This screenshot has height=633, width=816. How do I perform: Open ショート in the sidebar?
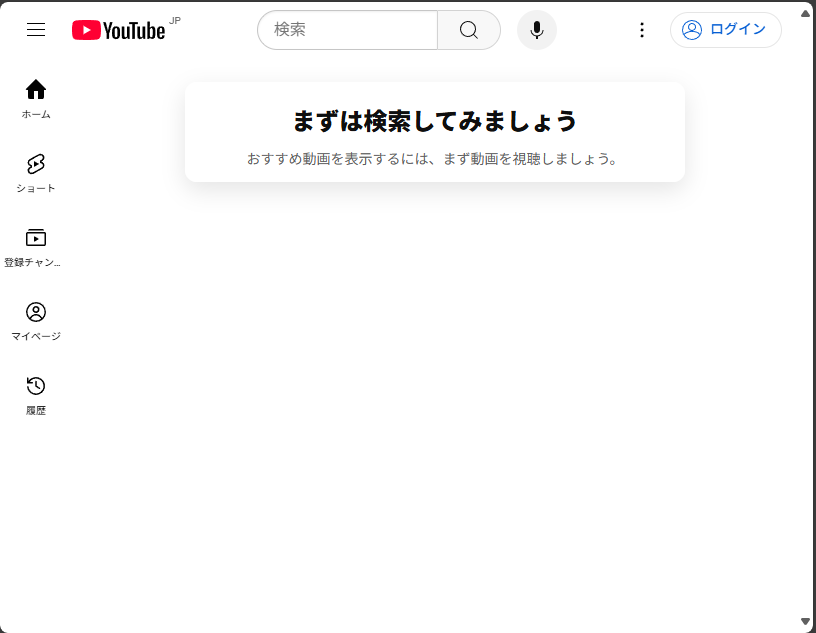click(36, 173)
